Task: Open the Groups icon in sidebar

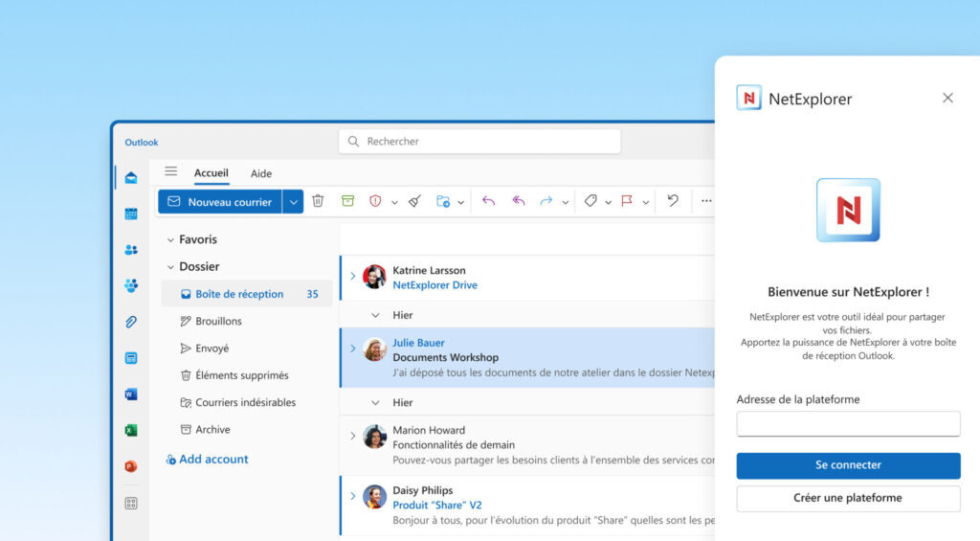Action: point(130,286)
